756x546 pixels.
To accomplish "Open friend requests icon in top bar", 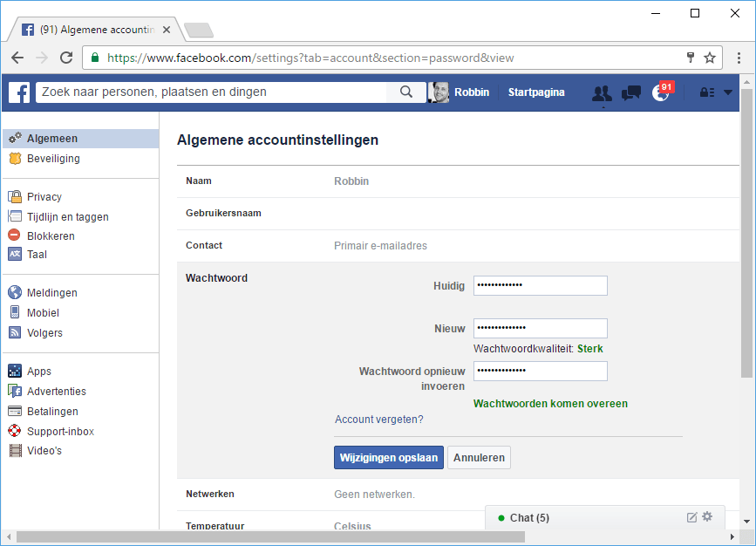I will click(x=601, y=92).
